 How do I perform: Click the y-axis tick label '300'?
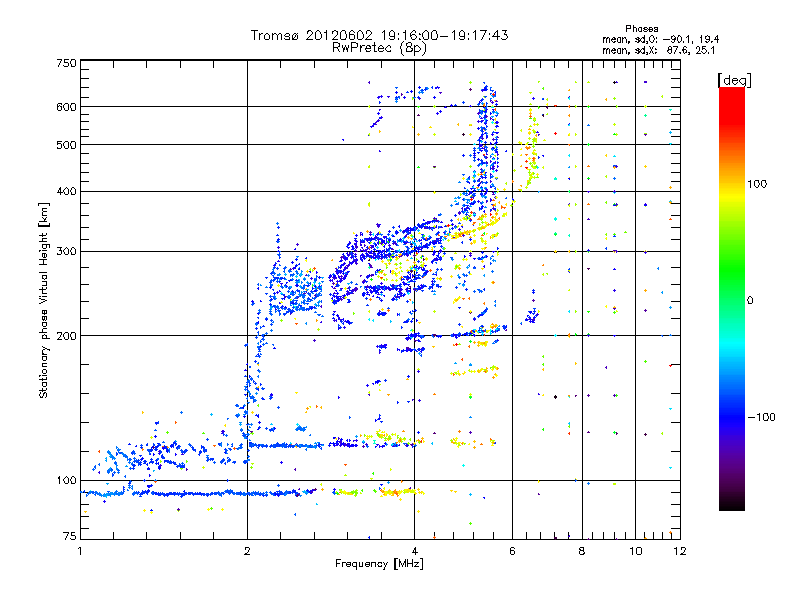[66, 252]
